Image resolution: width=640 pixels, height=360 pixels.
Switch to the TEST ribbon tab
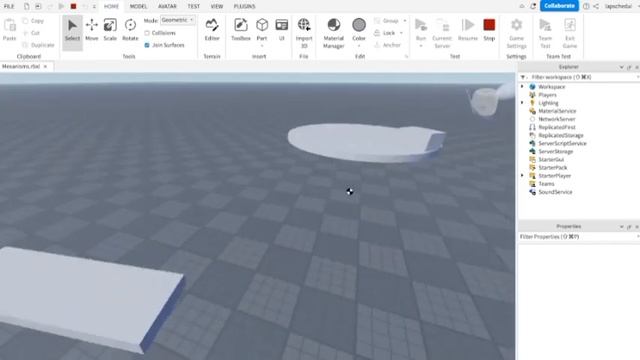pos(194,6)
